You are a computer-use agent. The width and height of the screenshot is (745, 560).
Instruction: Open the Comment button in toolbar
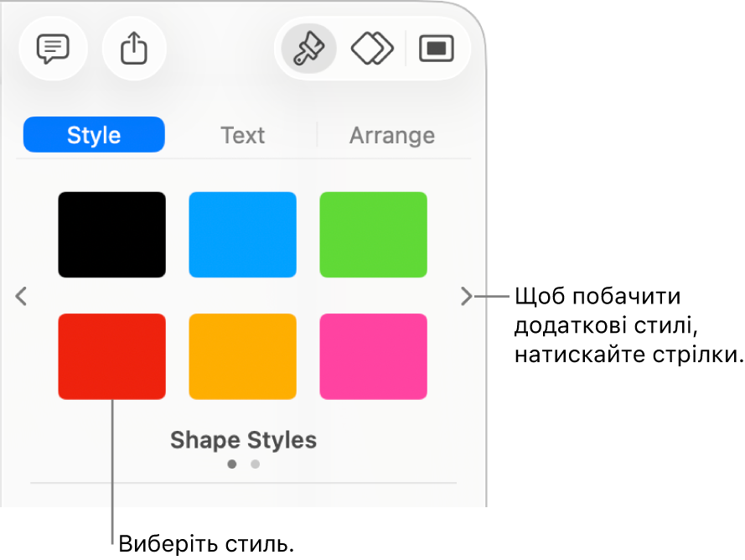(x=52, y=49)
